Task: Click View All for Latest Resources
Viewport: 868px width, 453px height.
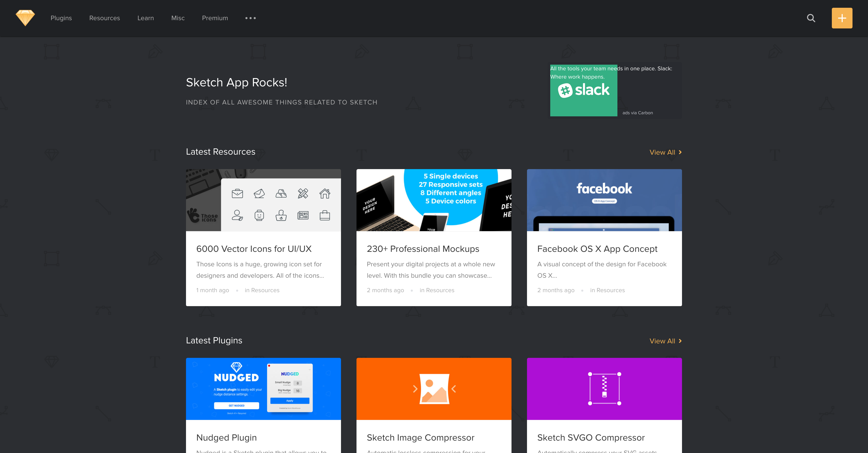Action: [x=662, y=153]
